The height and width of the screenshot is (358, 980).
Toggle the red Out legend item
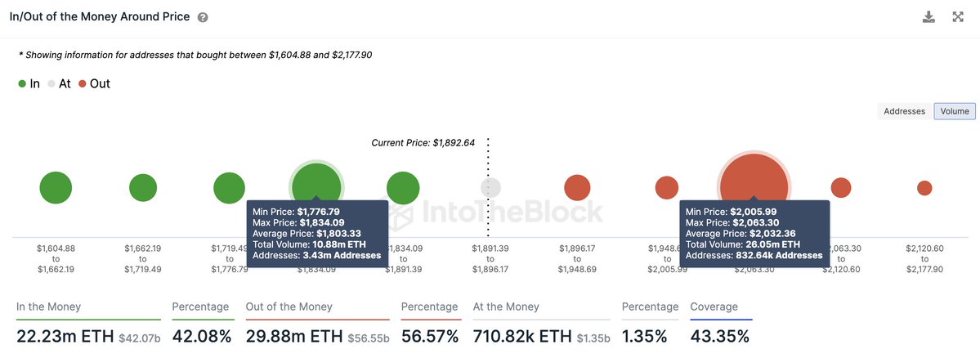94,83
